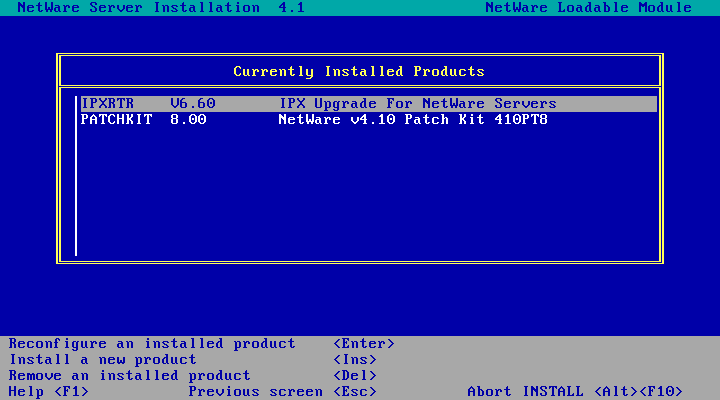Click Remove an installed product hint
Image resolution: width=720 pixels, height=400 pixels.
tap(129, 376)
